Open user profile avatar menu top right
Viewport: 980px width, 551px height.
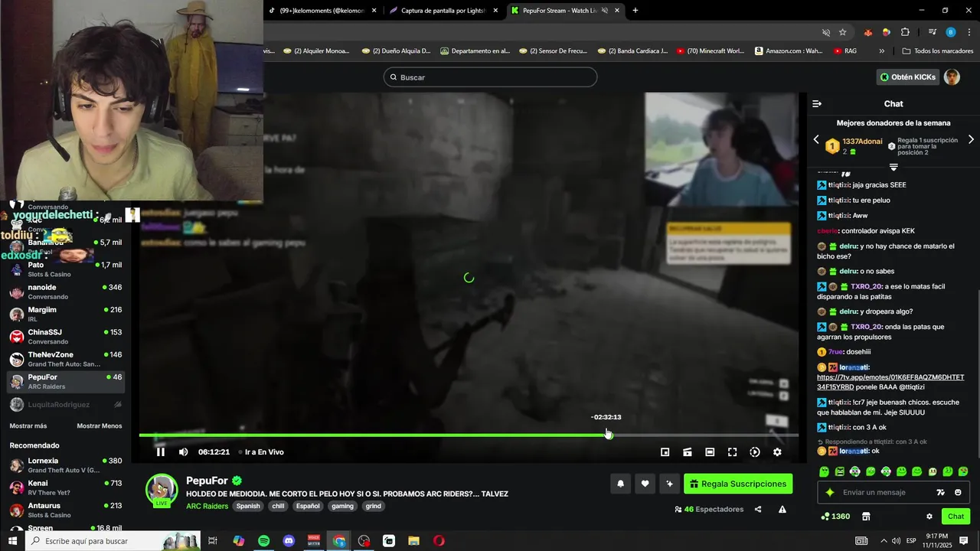(x=952, y=77)
